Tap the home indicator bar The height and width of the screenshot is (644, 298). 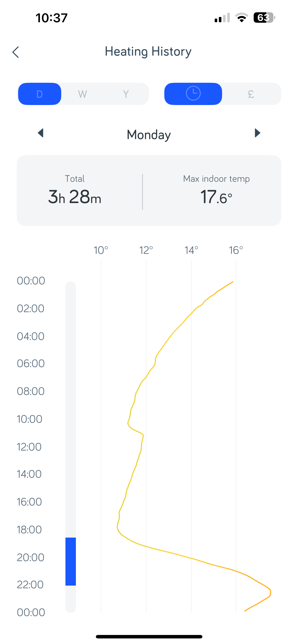(149, 637)
